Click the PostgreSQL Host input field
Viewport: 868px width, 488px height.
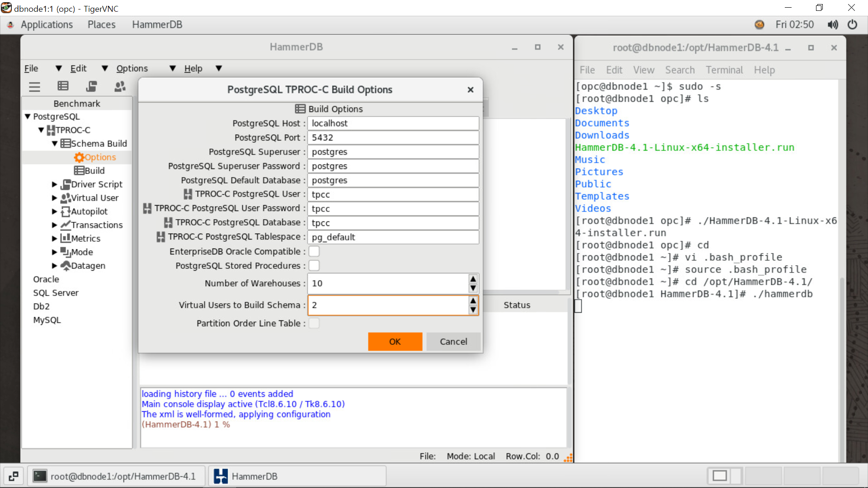coord(392,123)
